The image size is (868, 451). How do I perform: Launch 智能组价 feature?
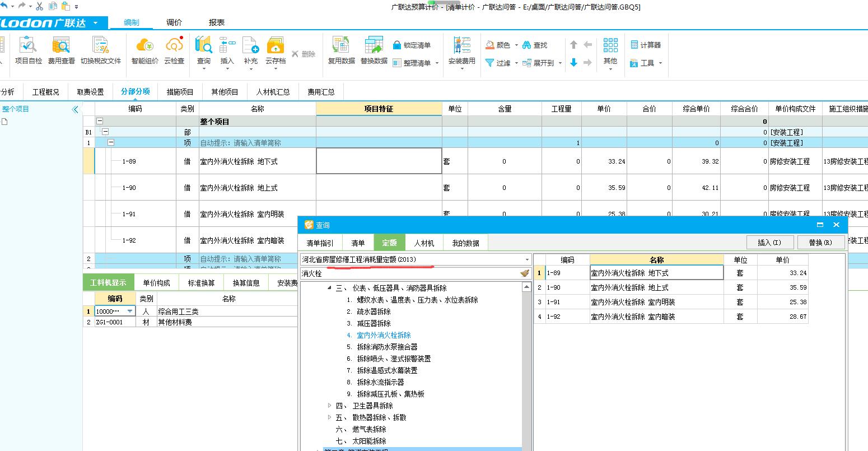145,51
